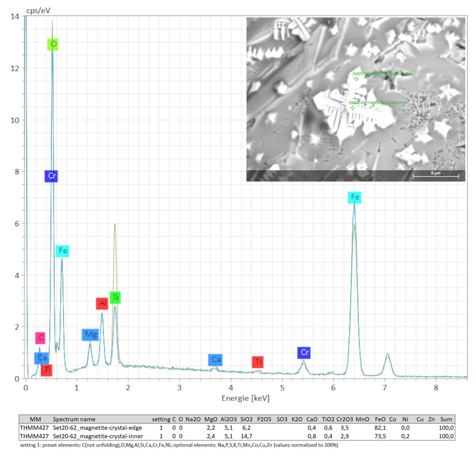476x462 pixels.
Task: Click the Energie [keV] axis title
Action: 245,398
